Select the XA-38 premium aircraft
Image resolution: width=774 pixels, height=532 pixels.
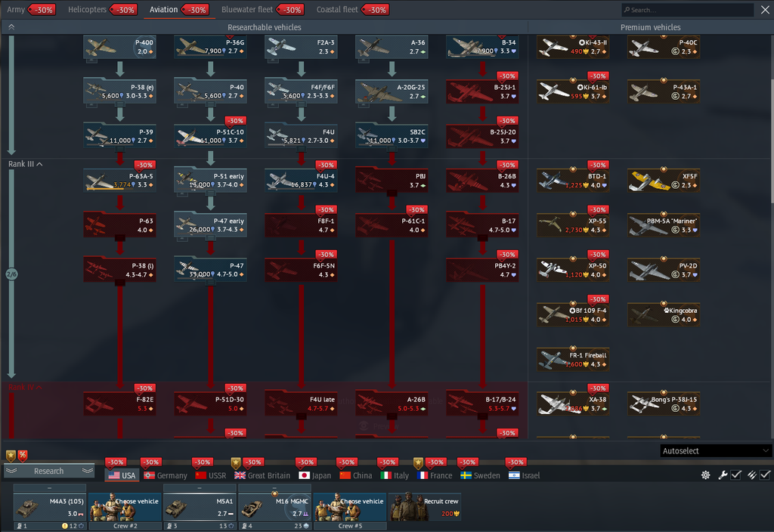tap(573, 404)
